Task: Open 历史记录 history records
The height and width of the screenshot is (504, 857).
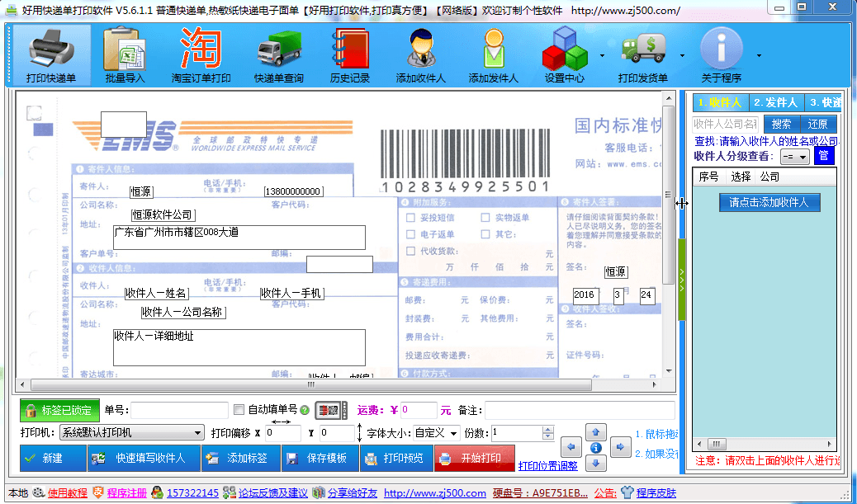Action: point(349,55)
